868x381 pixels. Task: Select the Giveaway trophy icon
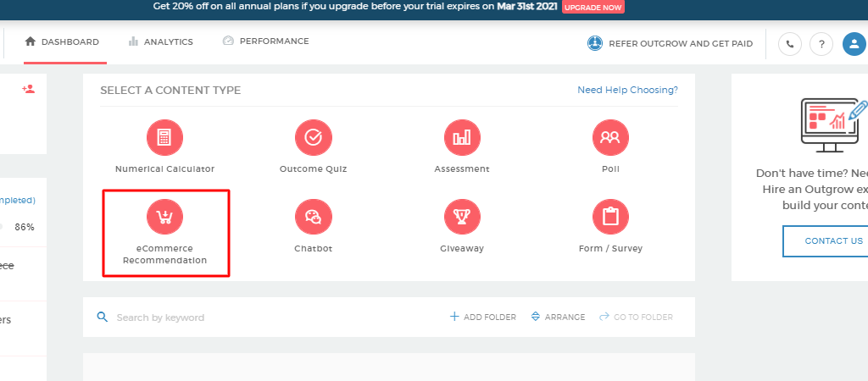tap(462, 217)
